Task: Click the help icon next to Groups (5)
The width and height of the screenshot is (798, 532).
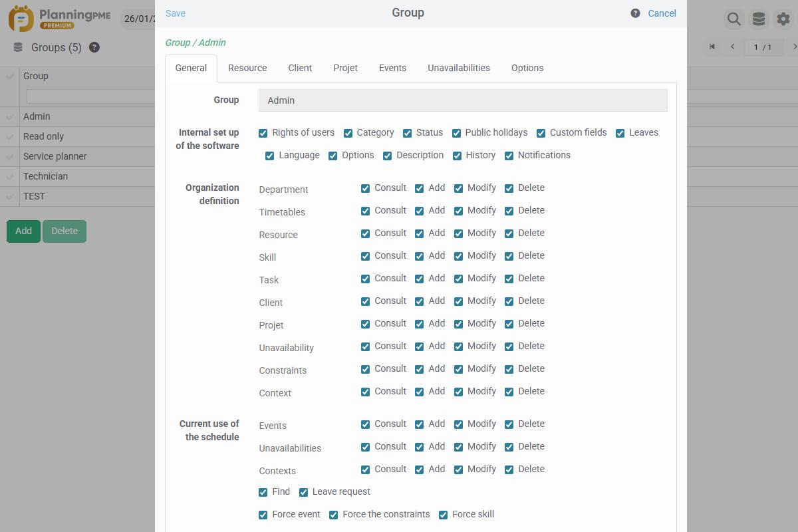Action: (94, 47)
